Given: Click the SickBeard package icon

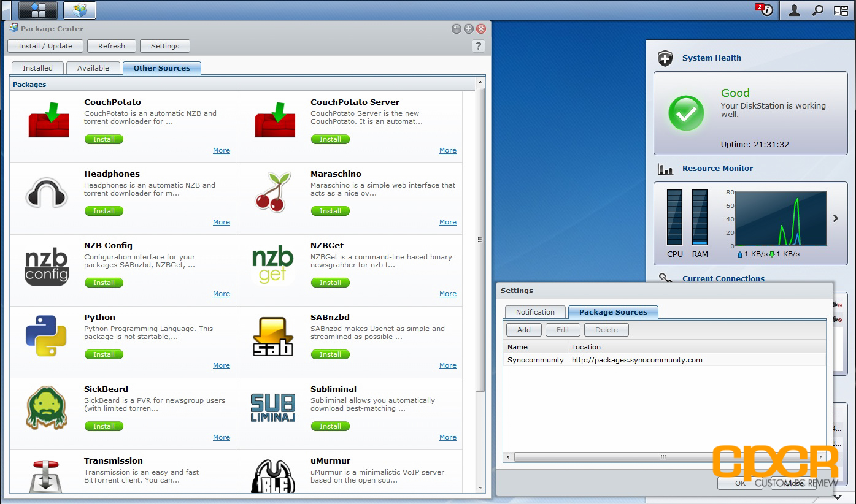Looking at the screenshot, I should pos(46,407).
